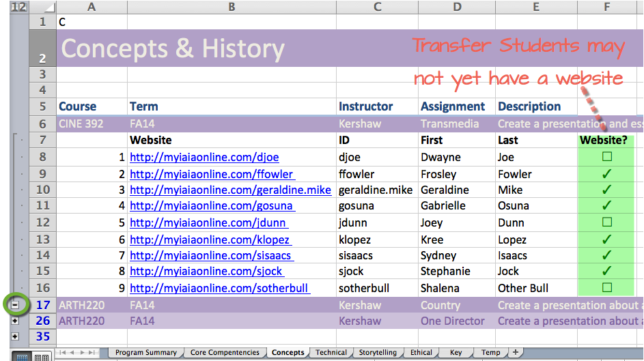Check the Website box for Dwayne Joe

click(606, 157)
